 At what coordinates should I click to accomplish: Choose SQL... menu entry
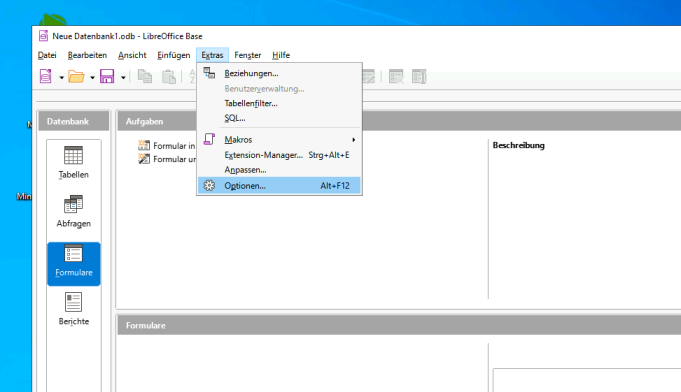279,118
